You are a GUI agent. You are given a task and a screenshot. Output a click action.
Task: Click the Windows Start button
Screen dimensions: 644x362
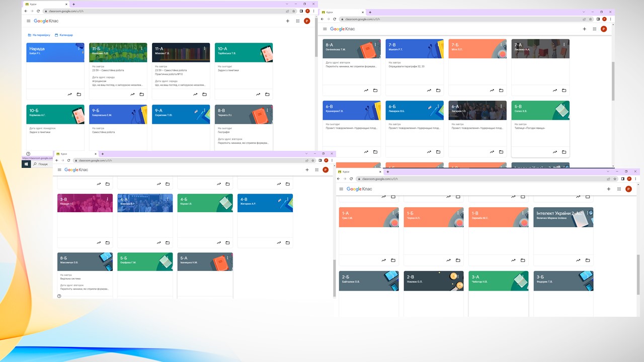[26, 164]
